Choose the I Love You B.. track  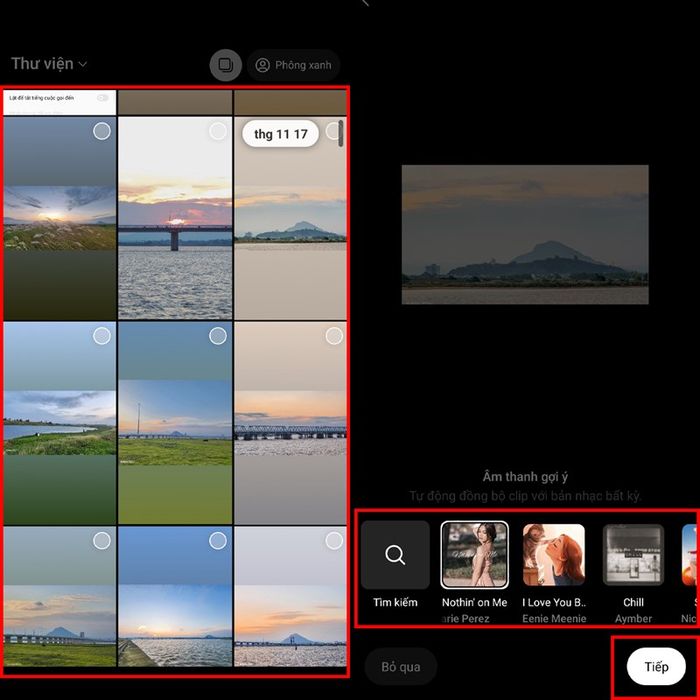[554, 572]
